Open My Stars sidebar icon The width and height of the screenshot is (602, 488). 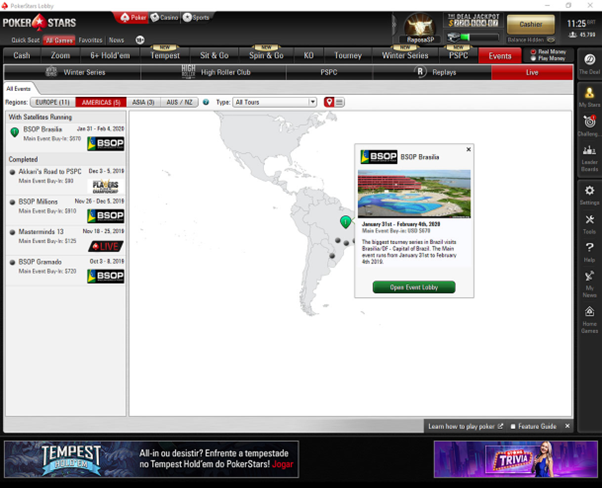[589, 93]
